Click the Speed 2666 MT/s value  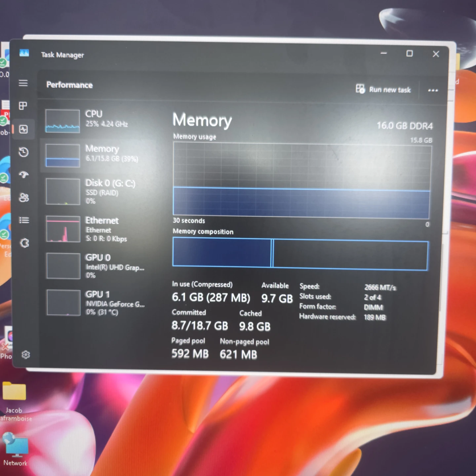pos(380,288)
